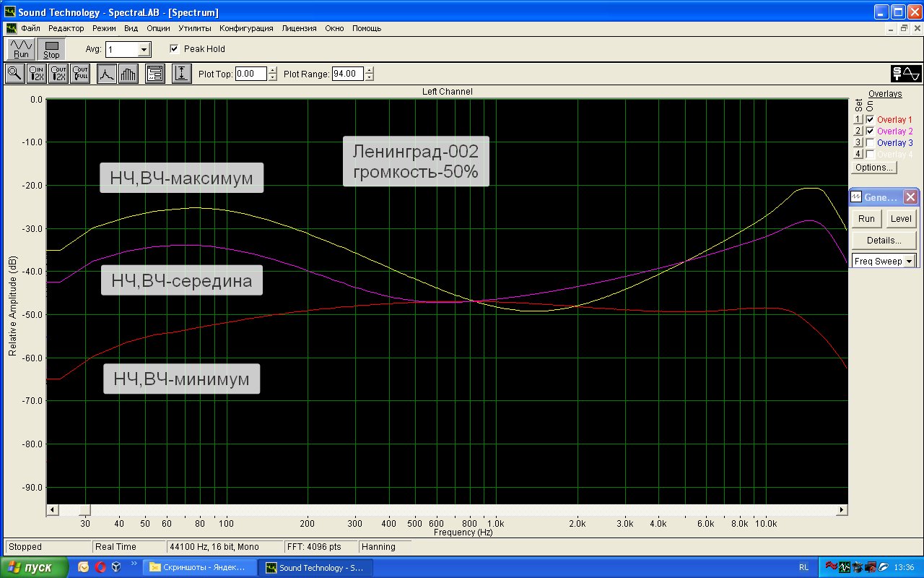Click the cube icon in Quick Launch

coord(116,567)
